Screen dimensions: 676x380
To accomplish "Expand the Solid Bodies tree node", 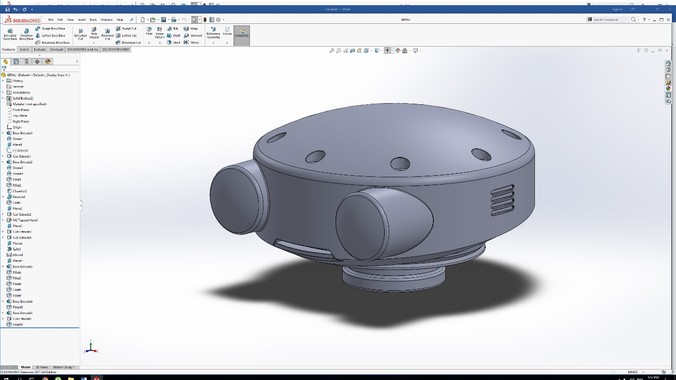I will pyautogui.click(x=3, y=98).
